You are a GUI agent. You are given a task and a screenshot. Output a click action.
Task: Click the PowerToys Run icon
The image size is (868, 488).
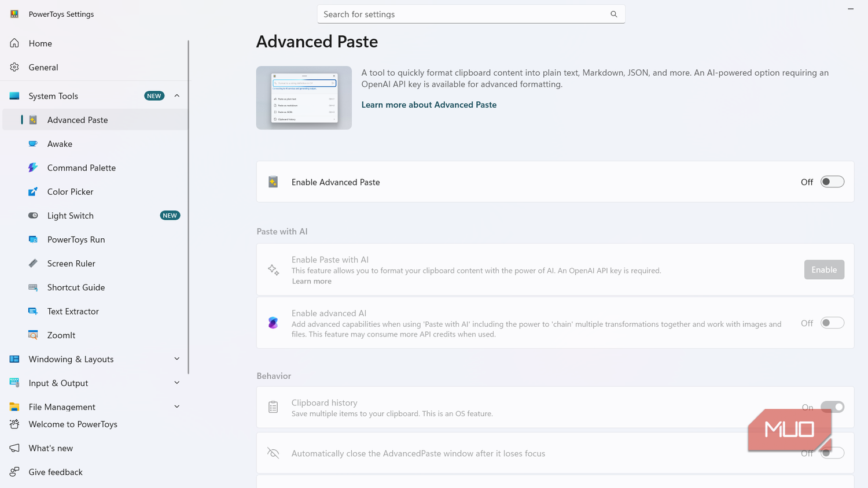pyautogui.click(x=33, y=239)
